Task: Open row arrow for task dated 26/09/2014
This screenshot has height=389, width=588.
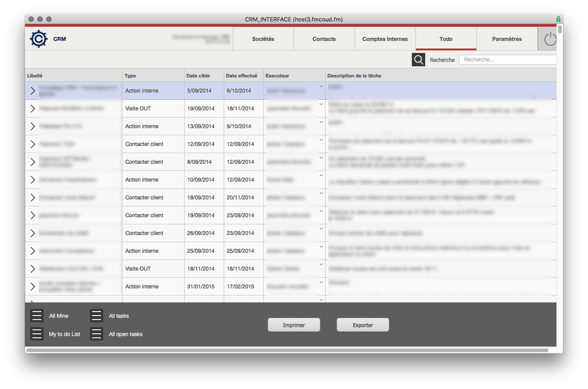Action: coord(32,233)
